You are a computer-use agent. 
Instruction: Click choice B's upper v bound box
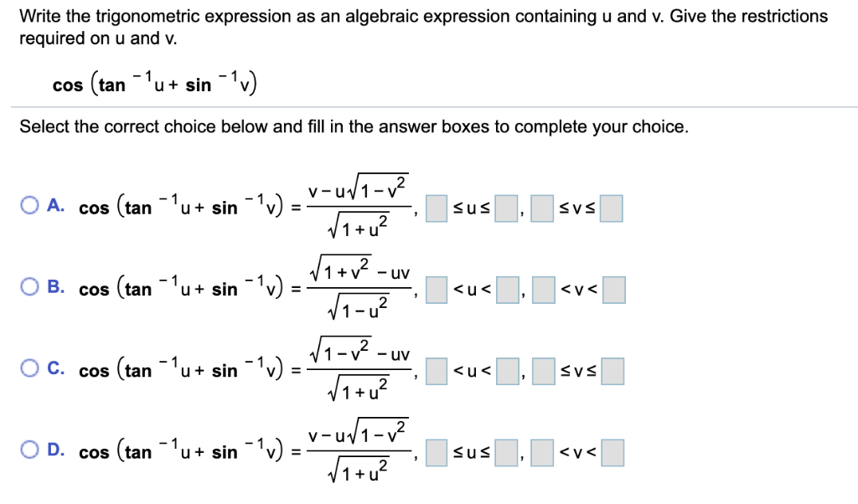coord(612,289)
